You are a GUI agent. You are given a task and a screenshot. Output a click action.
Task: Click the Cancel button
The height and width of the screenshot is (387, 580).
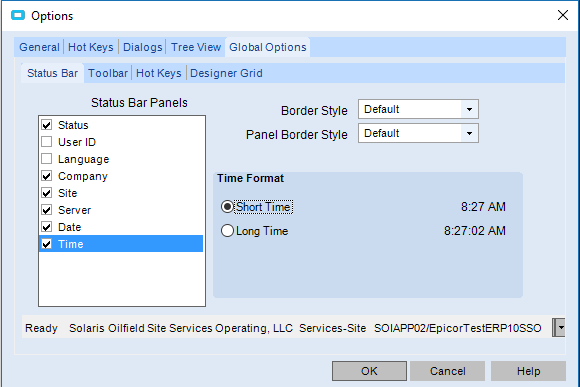pos(448,371)
